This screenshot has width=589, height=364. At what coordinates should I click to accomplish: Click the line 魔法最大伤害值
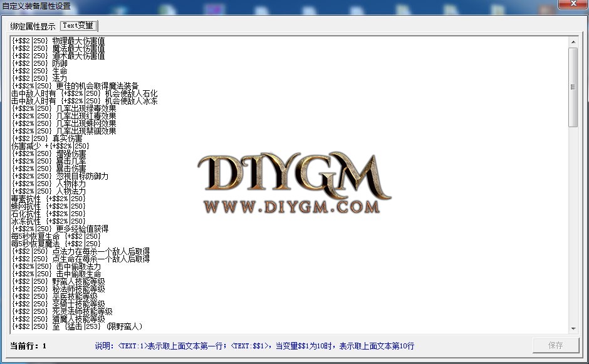coord(58,48)
